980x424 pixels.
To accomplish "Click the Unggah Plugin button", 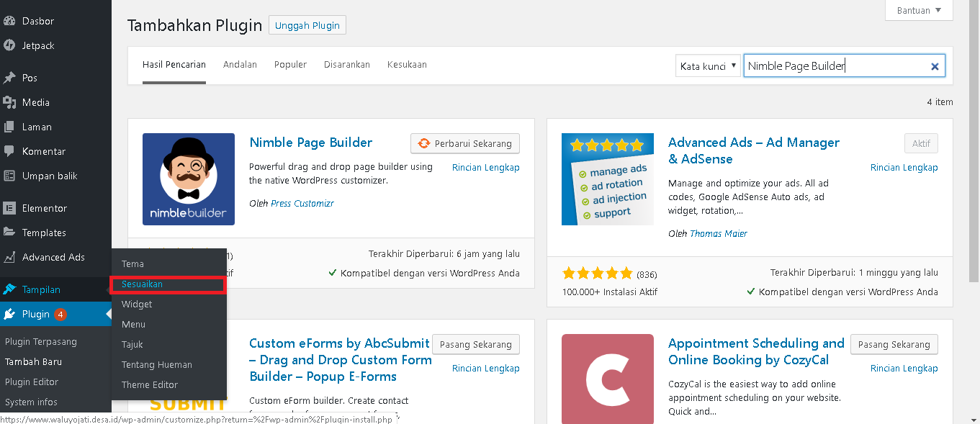I will (x=307, y=25).
